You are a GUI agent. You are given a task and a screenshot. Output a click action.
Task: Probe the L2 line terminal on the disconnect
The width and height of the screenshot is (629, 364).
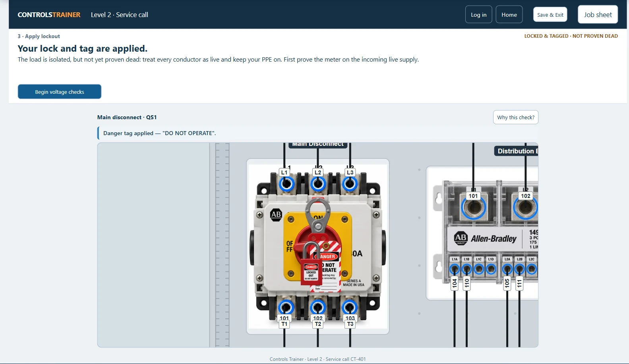(x=318, y=184)
